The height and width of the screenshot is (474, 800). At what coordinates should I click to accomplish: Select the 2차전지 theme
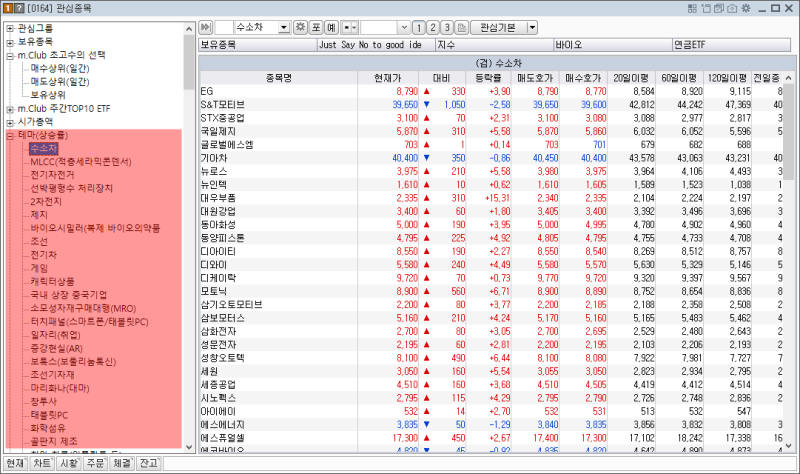pos(46,202)
